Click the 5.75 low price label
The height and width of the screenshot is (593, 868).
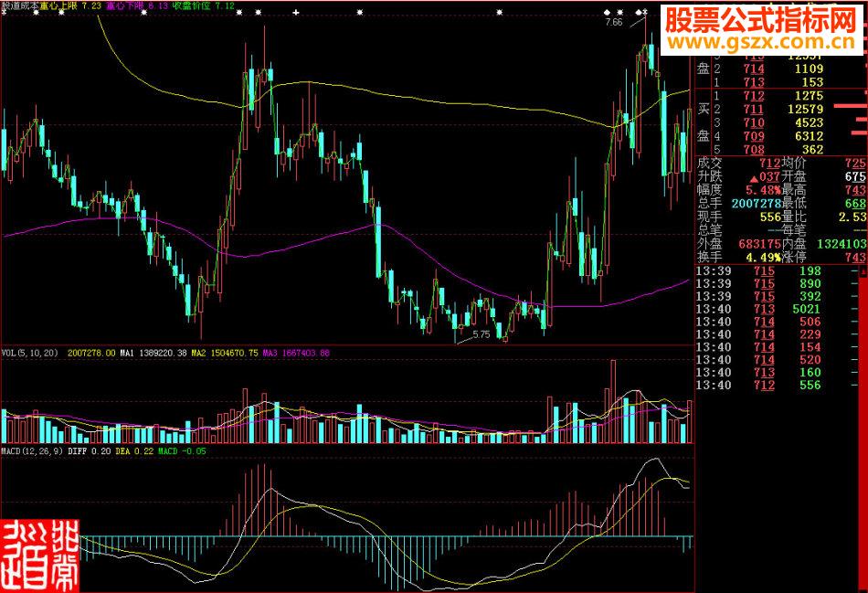point(481,334)
